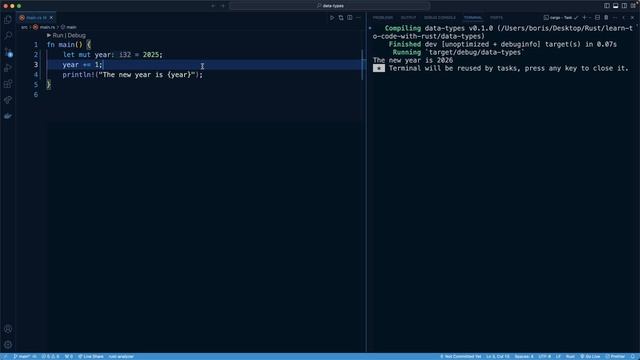The height and width of the screenshot is (360, 640).
Task: Click the 'Finished' terminal output line
Action: pyautogui.click(x=502, y=44)
